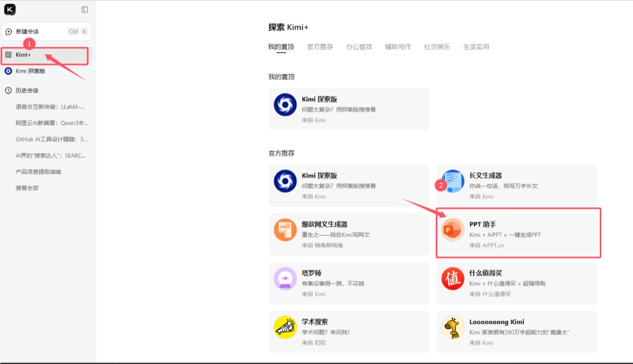
Task: Click source label 来自 什么值得买
Action: click(x=490, y=294)
